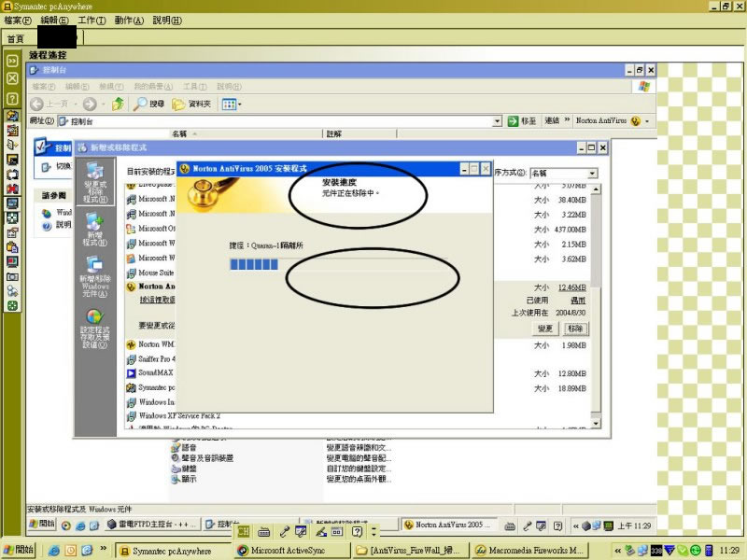Click the program list scroll-up arrow

pos(596,189)
